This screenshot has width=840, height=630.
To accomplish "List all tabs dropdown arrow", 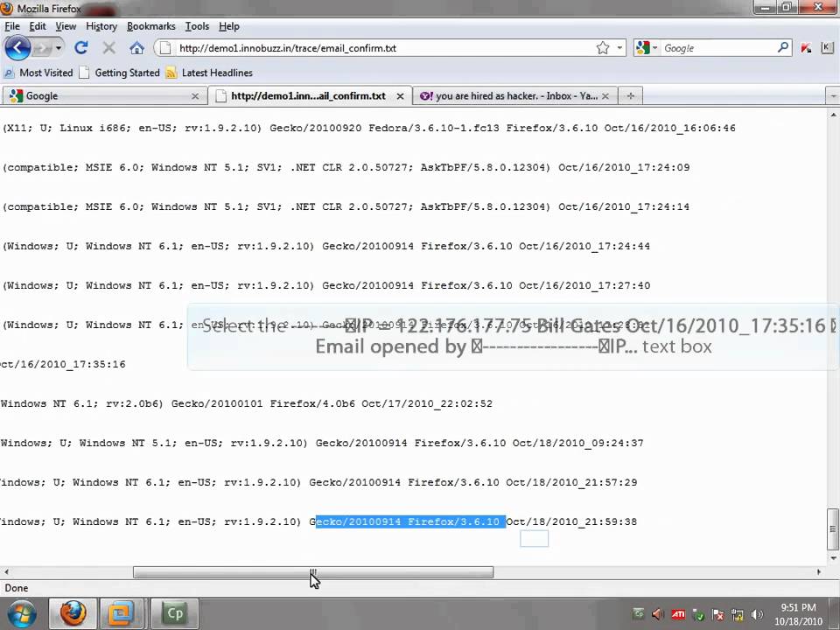I will (x=832, y=96).
